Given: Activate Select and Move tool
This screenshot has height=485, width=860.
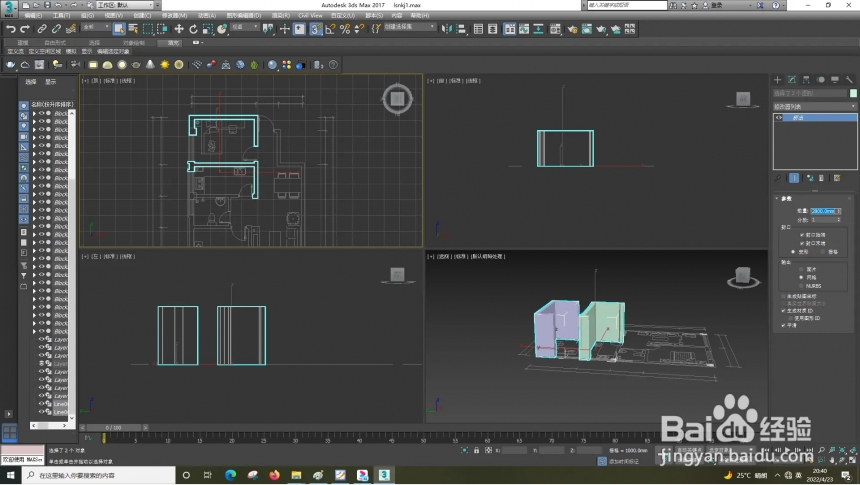Looking at the screenshot, I should pyautogui.click(x=179, y=29).
